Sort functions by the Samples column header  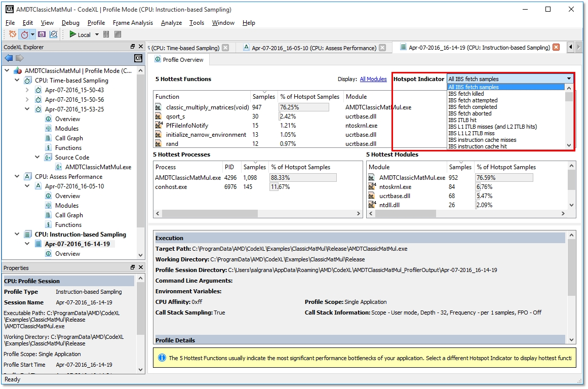pyautogui.click(x=264, y=96)
